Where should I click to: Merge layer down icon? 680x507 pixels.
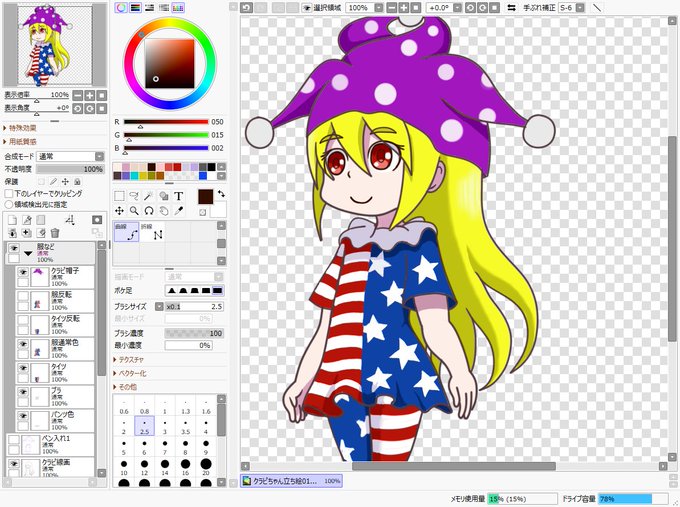click(26, 233)
